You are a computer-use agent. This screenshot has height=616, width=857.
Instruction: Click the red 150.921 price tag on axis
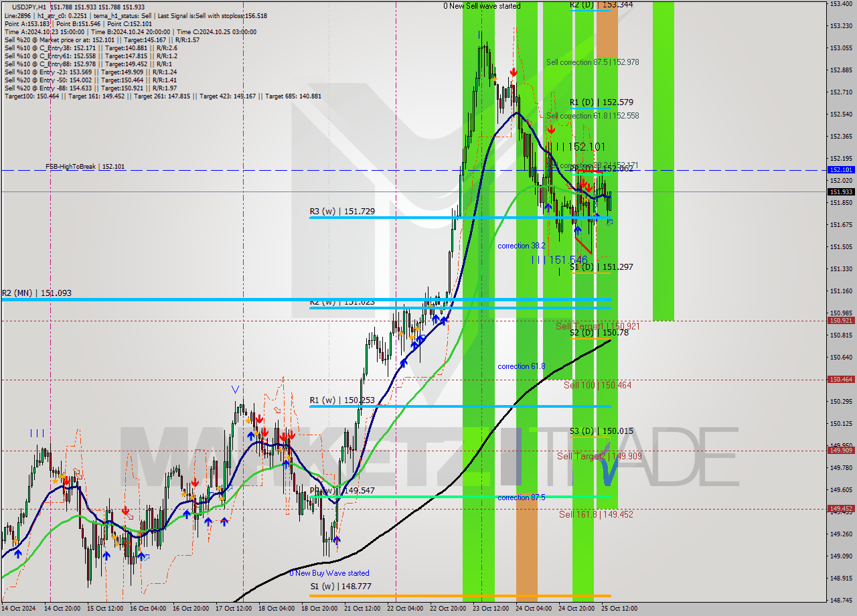(x=841, y=321)
